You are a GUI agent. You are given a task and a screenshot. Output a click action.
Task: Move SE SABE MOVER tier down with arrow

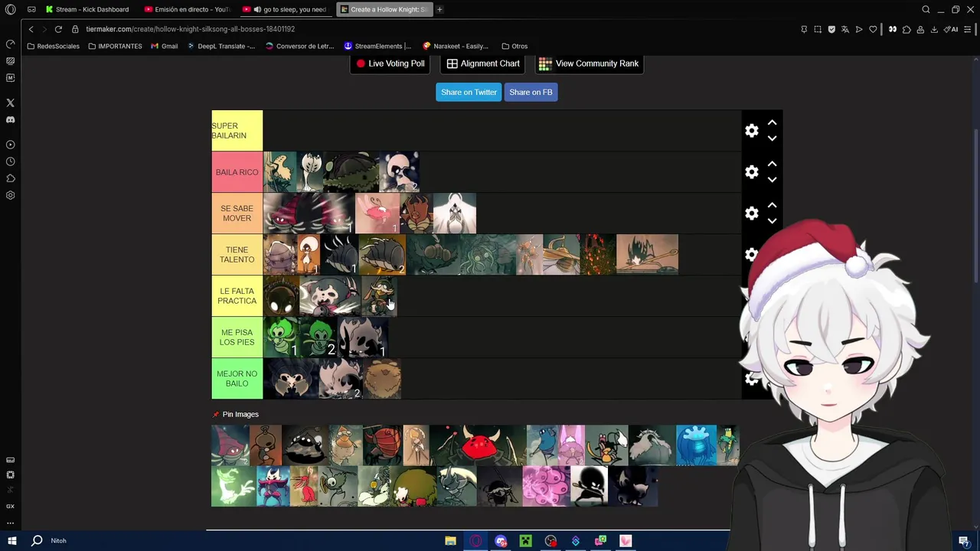[772, 221]
